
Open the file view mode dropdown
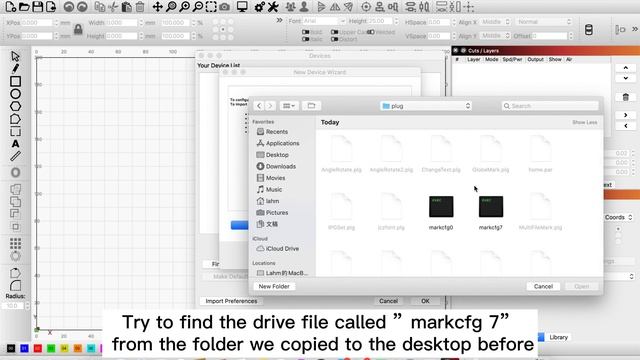pos(289,106)
